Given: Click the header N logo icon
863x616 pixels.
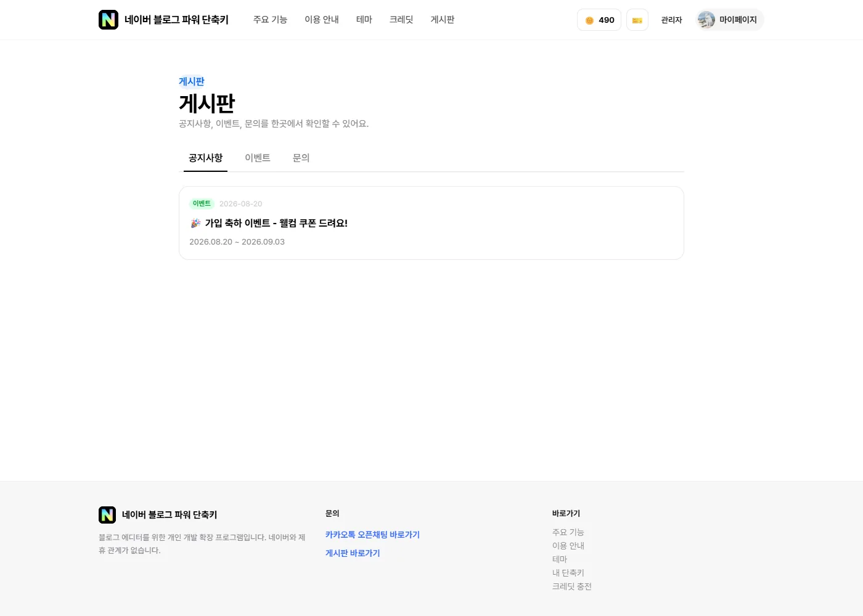Looking at the screenshot, I should pyautogui.click(x=108, y=20).
